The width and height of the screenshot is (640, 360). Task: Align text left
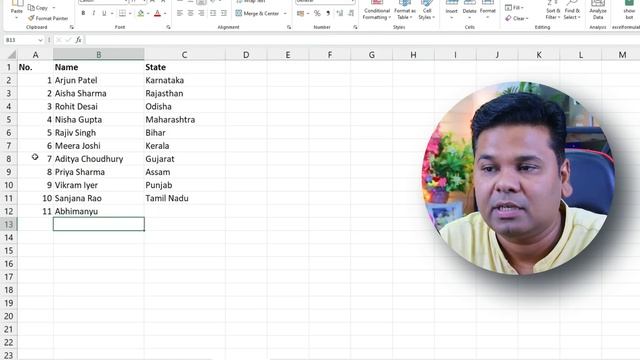[x=180, y=13]
